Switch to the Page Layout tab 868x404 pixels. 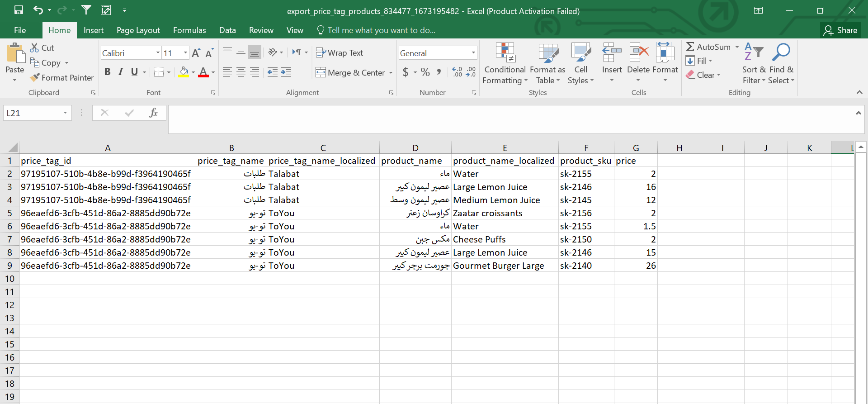click(138, 30)
